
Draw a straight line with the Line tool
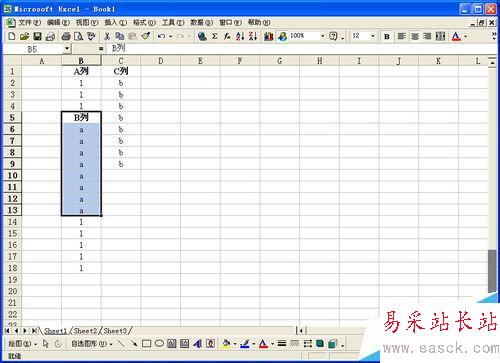pyautogui.click(x=121, y=343)
